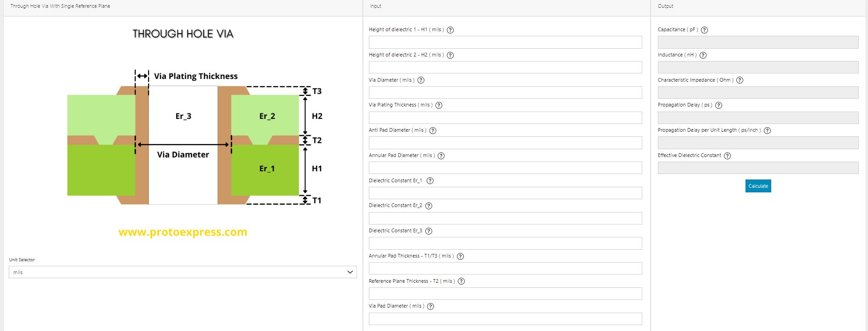Click help icon beside Effective Dielectric Constant
868x331 pixels.
pos(727,156)
